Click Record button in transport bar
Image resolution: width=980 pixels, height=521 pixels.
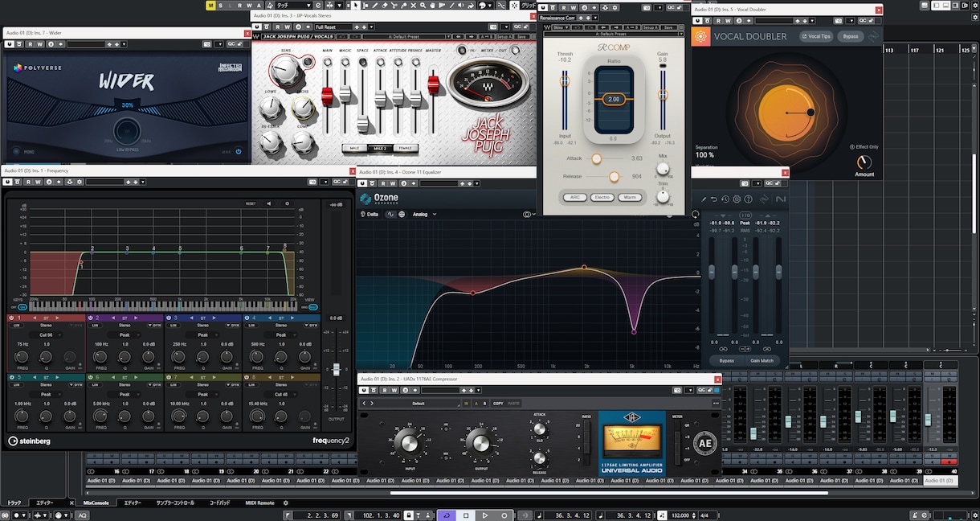(x=504, y=515)
